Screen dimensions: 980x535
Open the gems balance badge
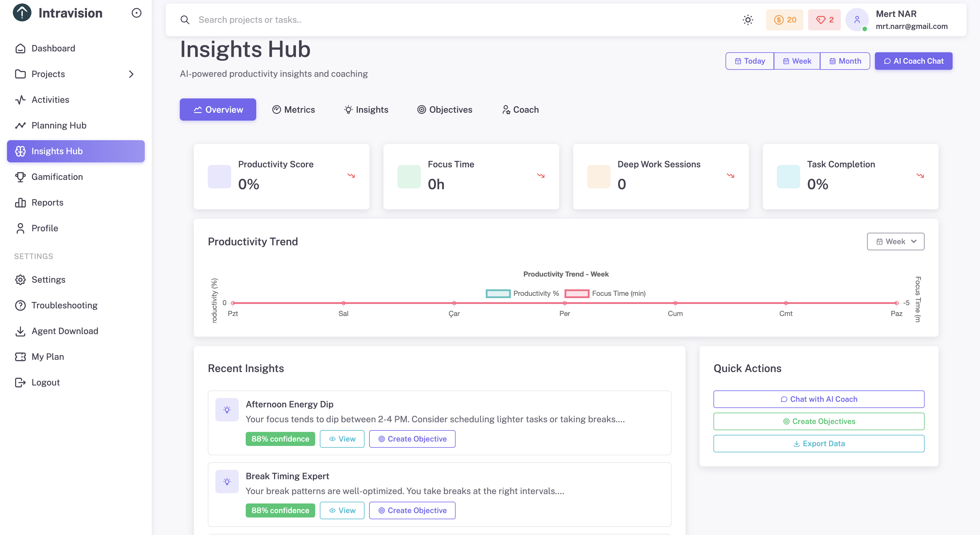pos(824,20)
